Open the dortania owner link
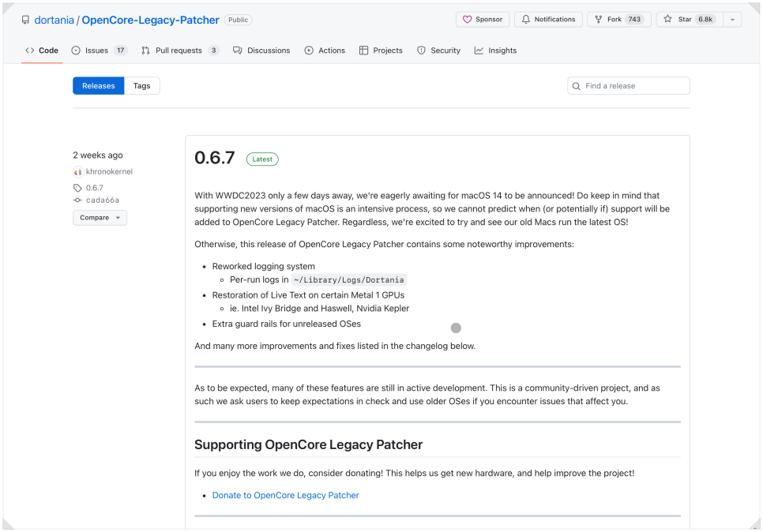The width and height of the screenshot is (763, 532). [54, 20]
